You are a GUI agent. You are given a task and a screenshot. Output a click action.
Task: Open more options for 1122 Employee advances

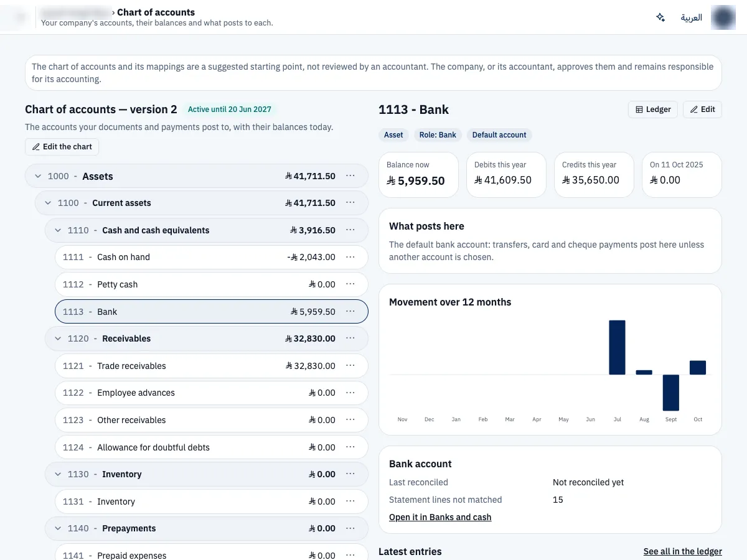[350, 393]
